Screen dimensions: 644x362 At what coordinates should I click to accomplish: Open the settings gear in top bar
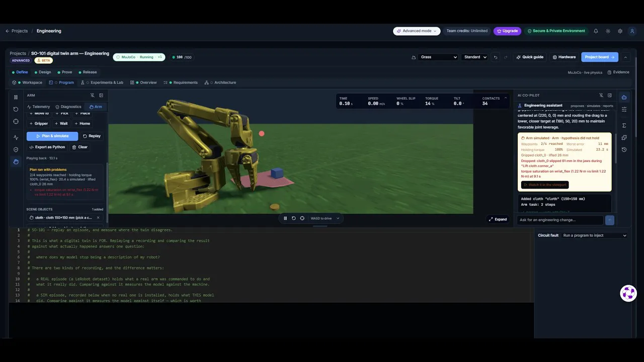[x=620, y=31]
